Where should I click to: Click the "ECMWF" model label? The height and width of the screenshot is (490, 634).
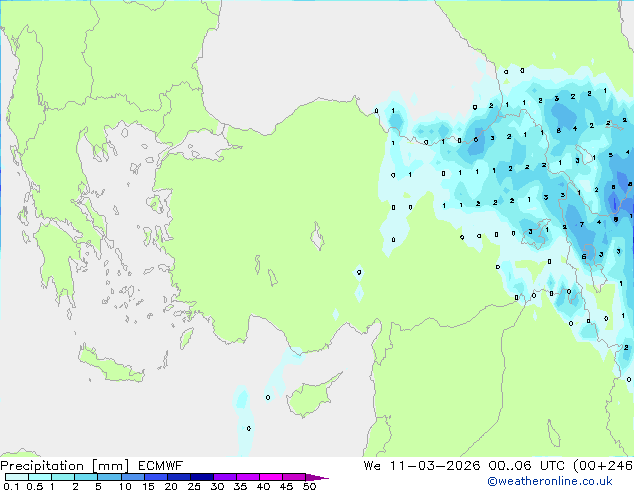[x=161, y=466]
